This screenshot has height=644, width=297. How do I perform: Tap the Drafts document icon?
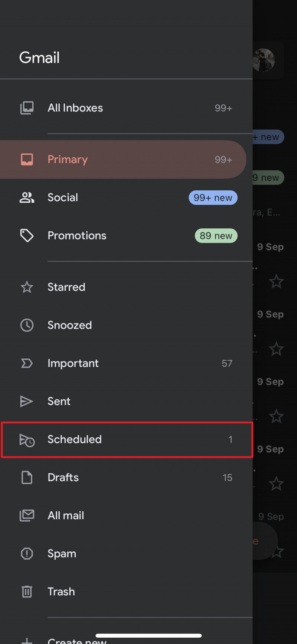(x=27, y=477)
